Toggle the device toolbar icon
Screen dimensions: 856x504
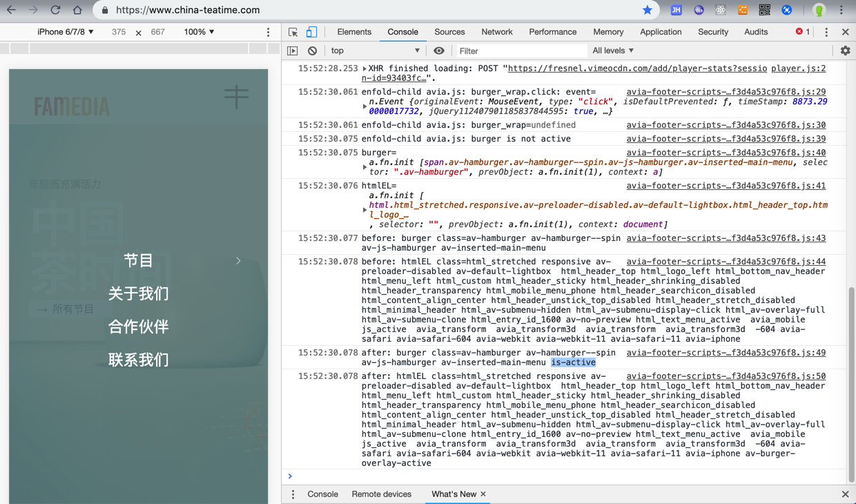pyautogui.click(x=311, y=32)
